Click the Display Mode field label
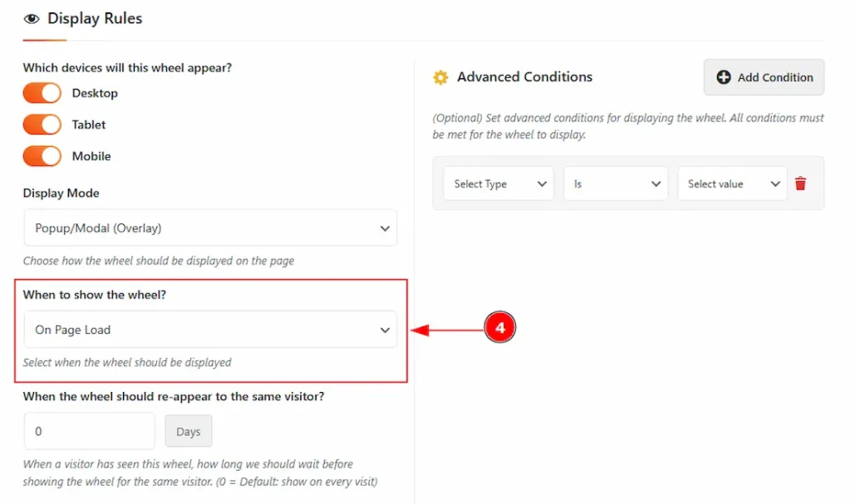The image size is (851, 504). (x=61, y=193)
